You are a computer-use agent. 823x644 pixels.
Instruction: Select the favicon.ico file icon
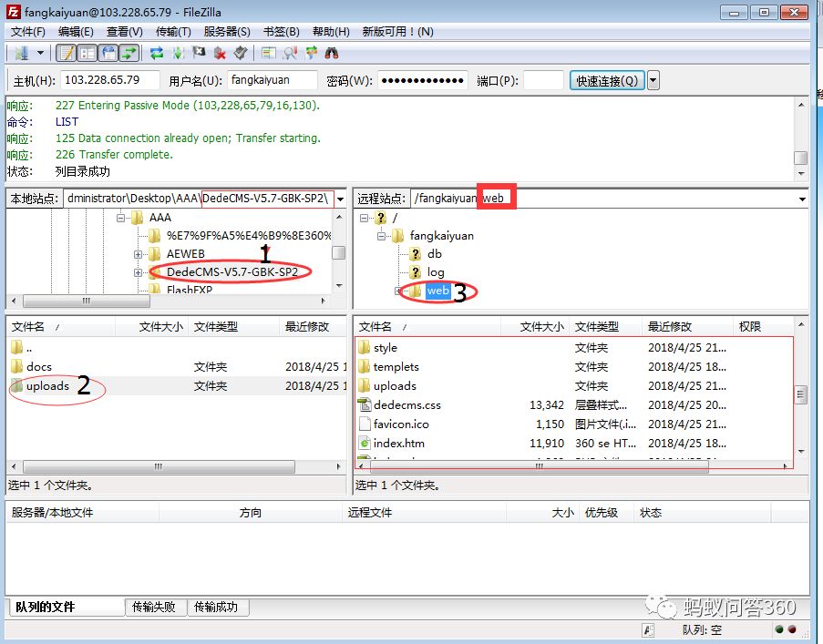(364, 424)
